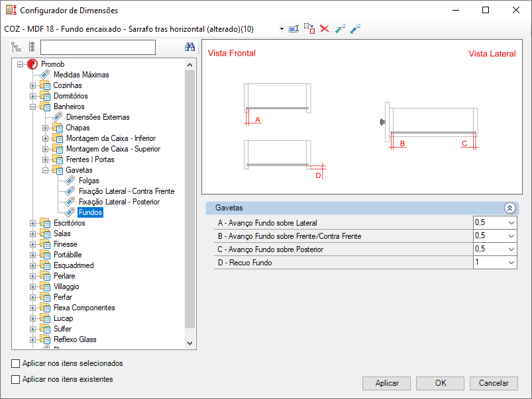Delete the configuration with the red X icon
Screen dimensions: 532x399
tap(325, 29)
